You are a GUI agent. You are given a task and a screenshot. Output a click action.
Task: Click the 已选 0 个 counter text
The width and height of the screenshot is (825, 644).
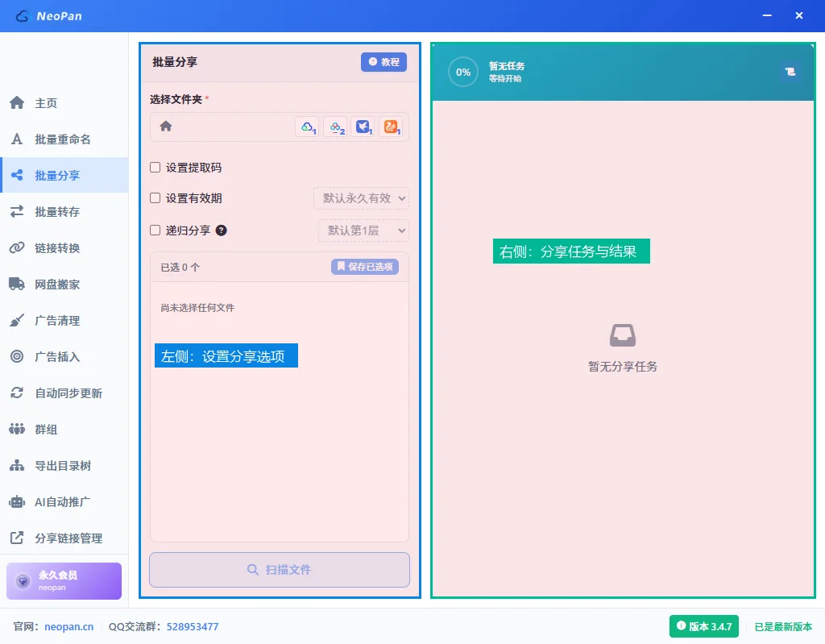pos(180,268)
